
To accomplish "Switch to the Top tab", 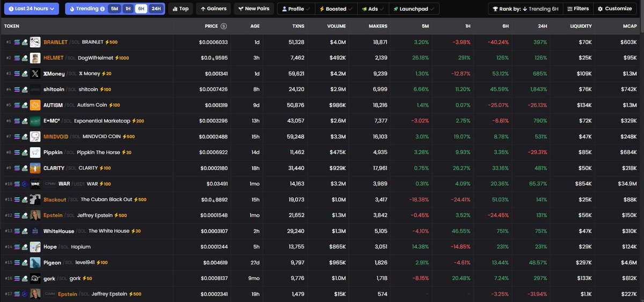I will pyautogui.click(x=180, y=9).
